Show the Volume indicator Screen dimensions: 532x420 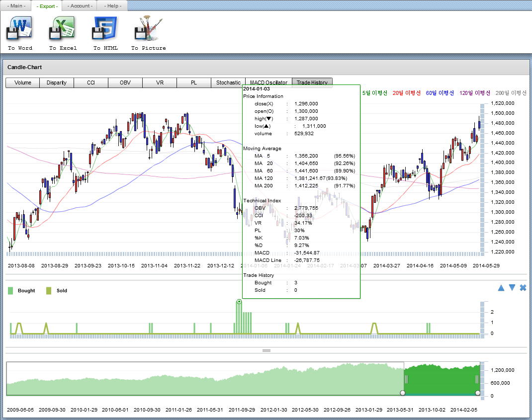click(x=22, y=83)
